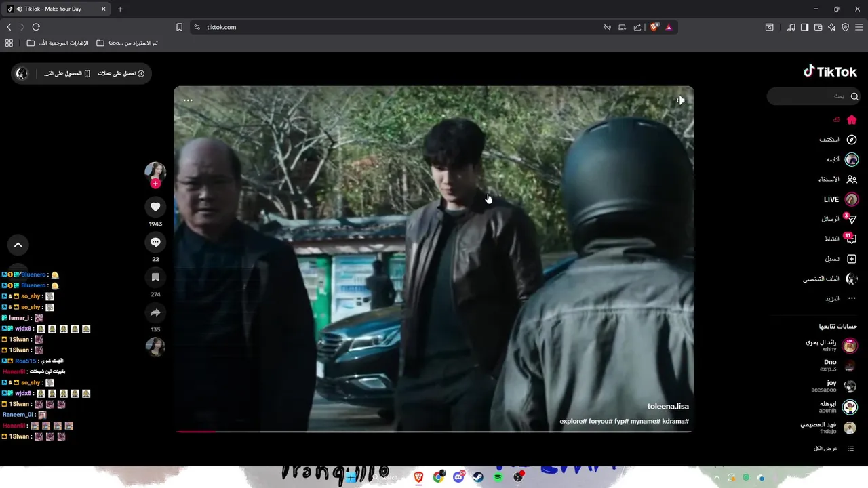Close the TikTok browser tab
The image size is (868, 488).
coord(103,9)
